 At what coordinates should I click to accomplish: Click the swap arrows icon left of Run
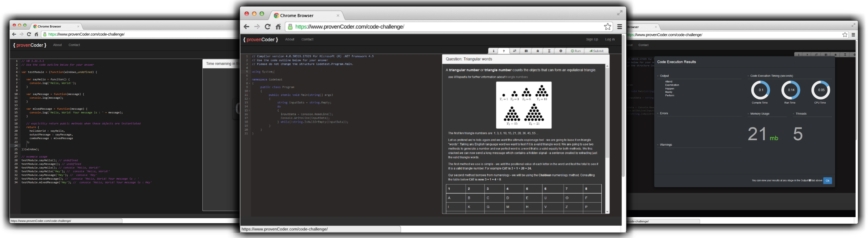515,51
